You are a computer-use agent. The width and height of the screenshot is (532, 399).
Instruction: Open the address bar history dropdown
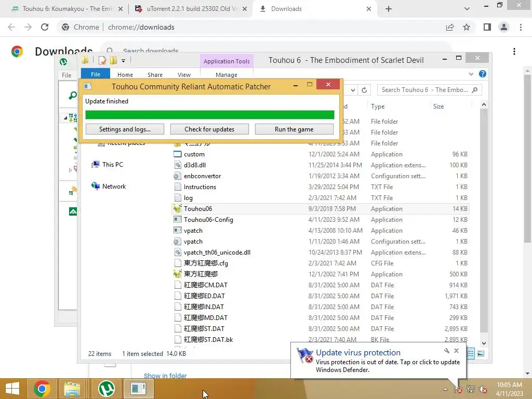tap(353, 90)
